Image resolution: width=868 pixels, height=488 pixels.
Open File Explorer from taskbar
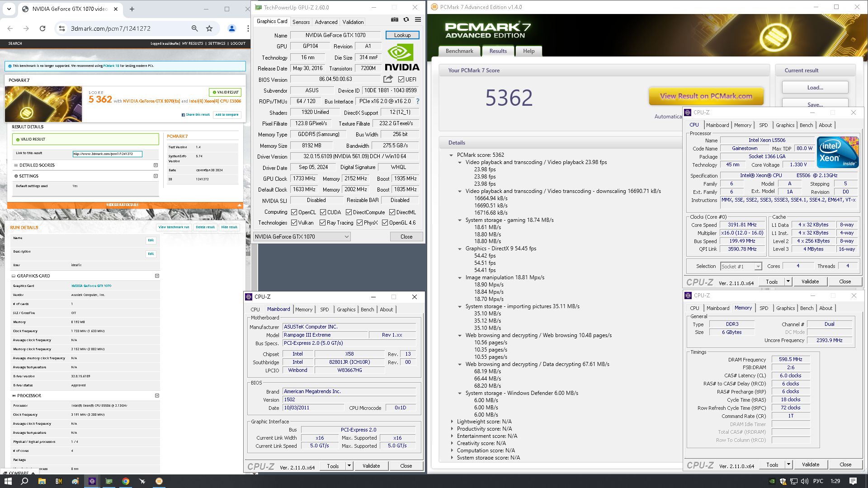42,481
